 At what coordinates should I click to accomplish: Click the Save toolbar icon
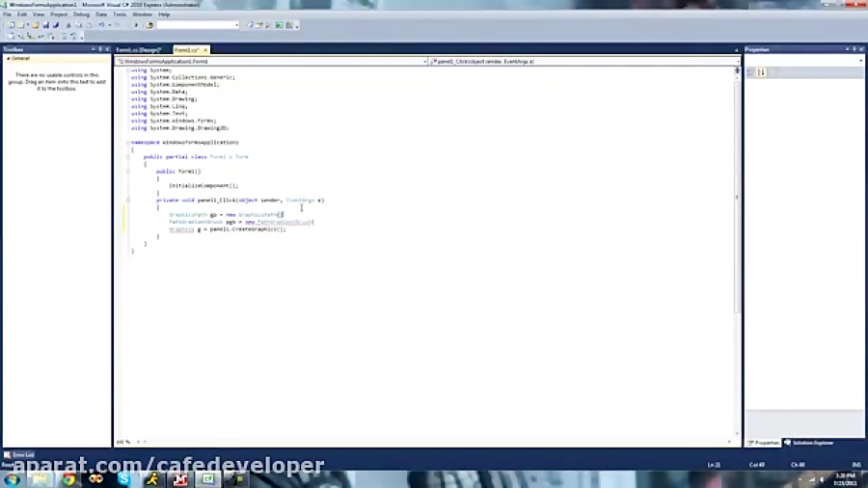coord(46,25)
